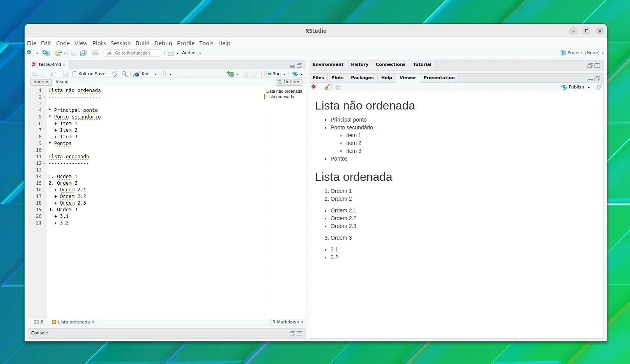This screenshot has height=364, width=630.
Task: Click the go to previous chunk arrow
Action: point(246,74)
